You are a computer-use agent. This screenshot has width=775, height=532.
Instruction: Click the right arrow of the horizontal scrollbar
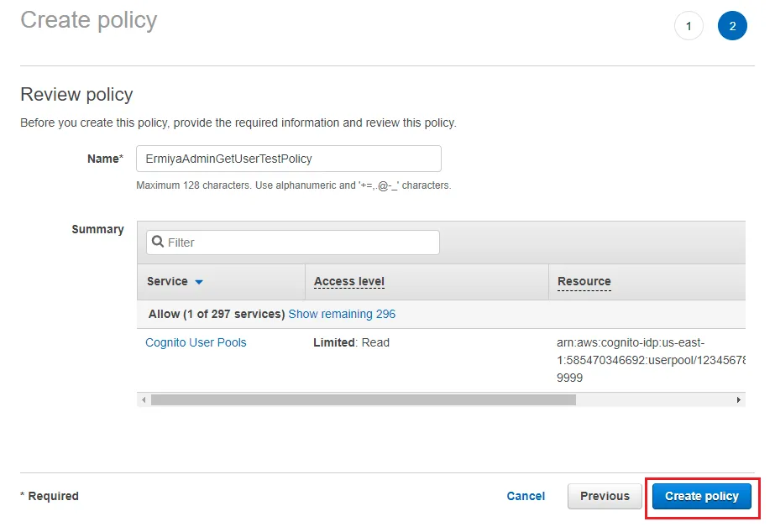pos(739,400)
